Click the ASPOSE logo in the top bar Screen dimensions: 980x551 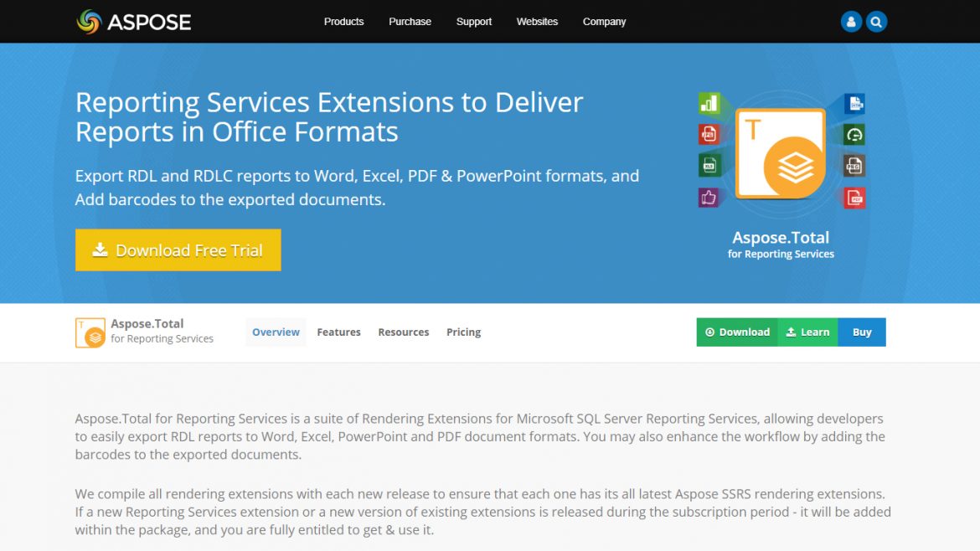click(x=133, y=22)
